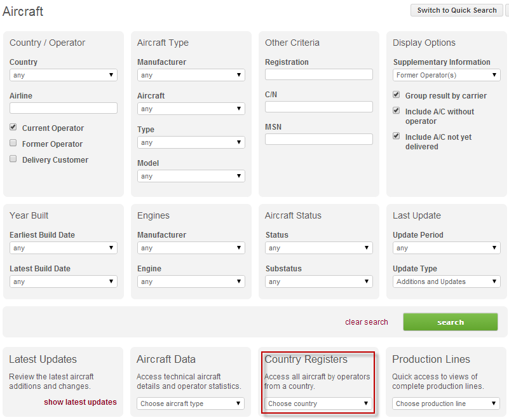Click the Registration input field
This screenshot has height=420, width=509.
coord(319,74)
